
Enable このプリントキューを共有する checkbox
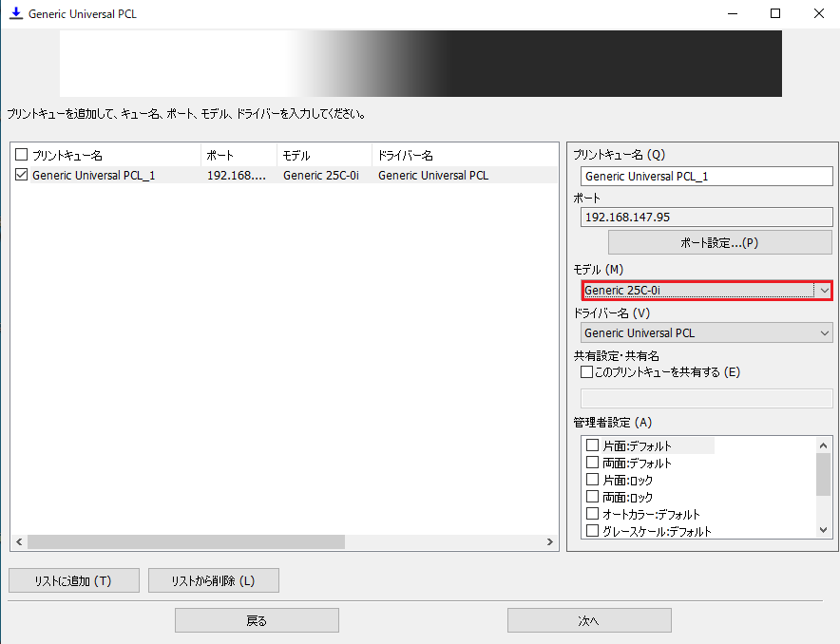pos(587,372)
